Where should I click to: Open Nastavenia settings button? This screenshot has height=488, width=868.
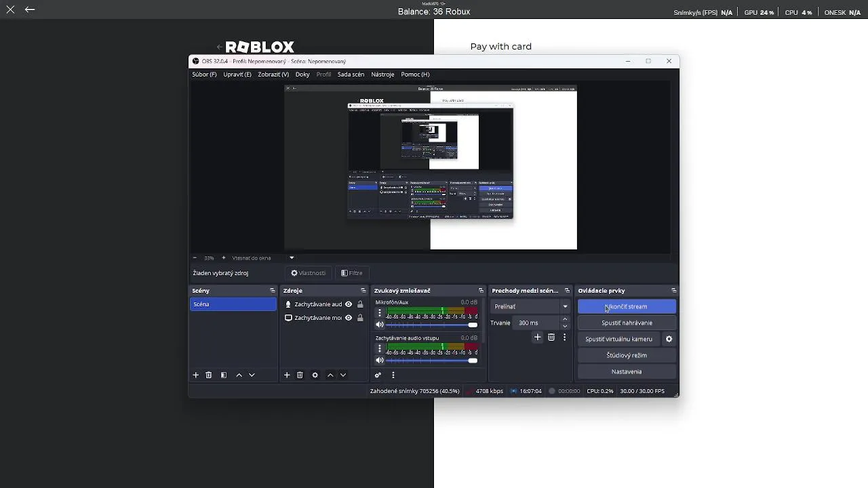(x=627, y=371)
